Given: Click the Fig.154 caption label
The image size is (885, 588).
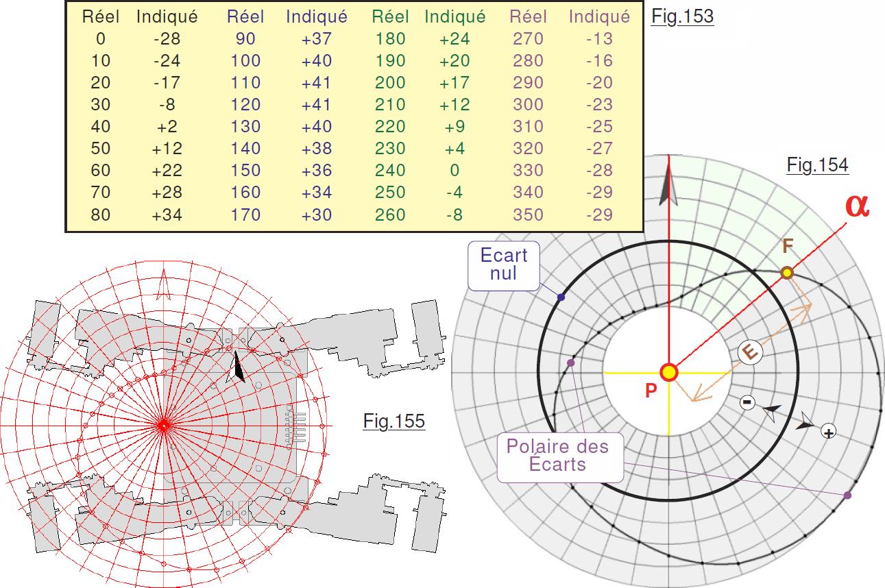Looking at the screenshot, I should point(817,165).
